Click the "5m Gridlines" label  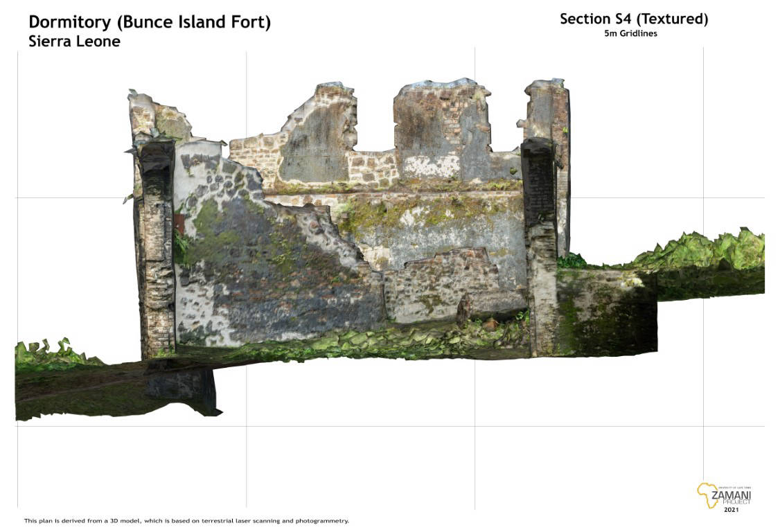(630, 33)
